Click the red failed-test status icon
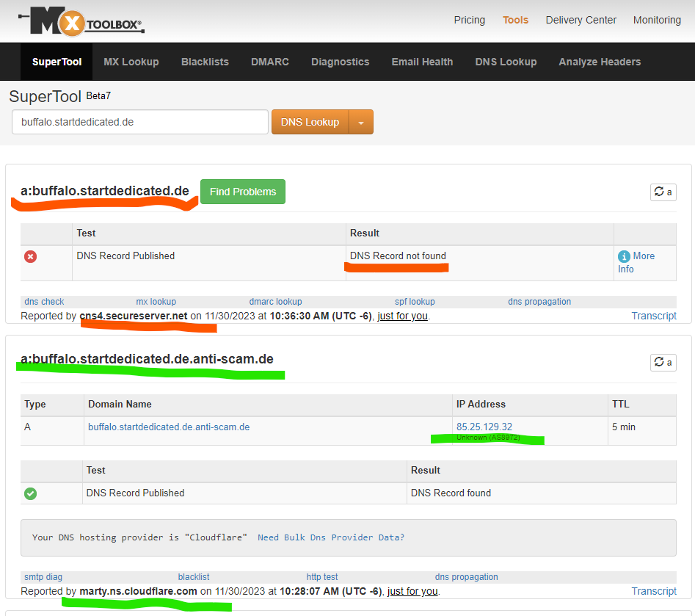This screenshot has height=616, width=695. 30,256
